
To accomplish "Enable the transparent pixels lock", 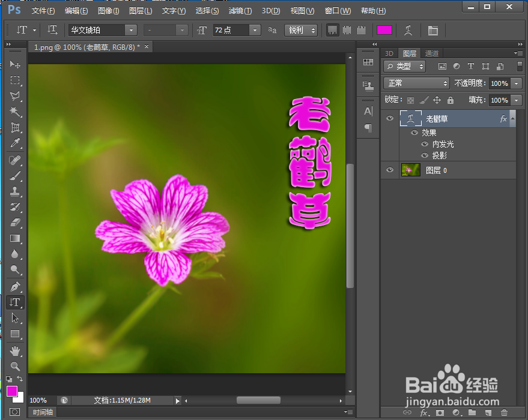I will coord(410,99).
